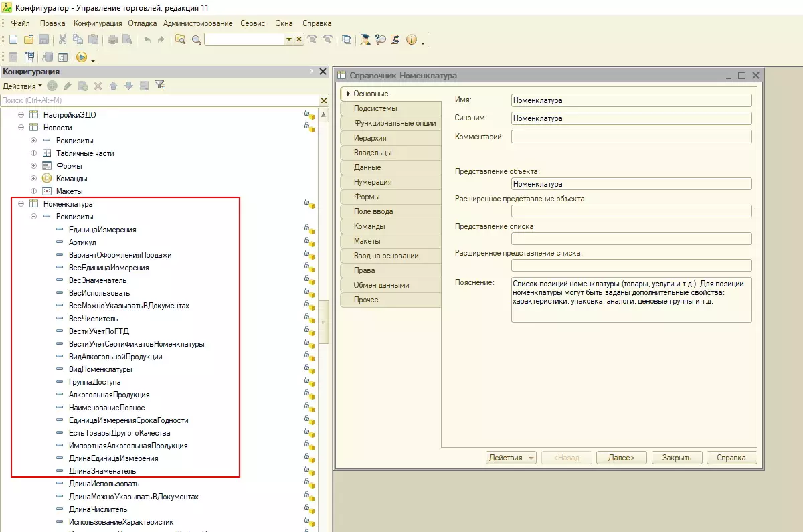803x532 pixels.
Task: Click the New document toolbar icon
Action: pos(13,40)
